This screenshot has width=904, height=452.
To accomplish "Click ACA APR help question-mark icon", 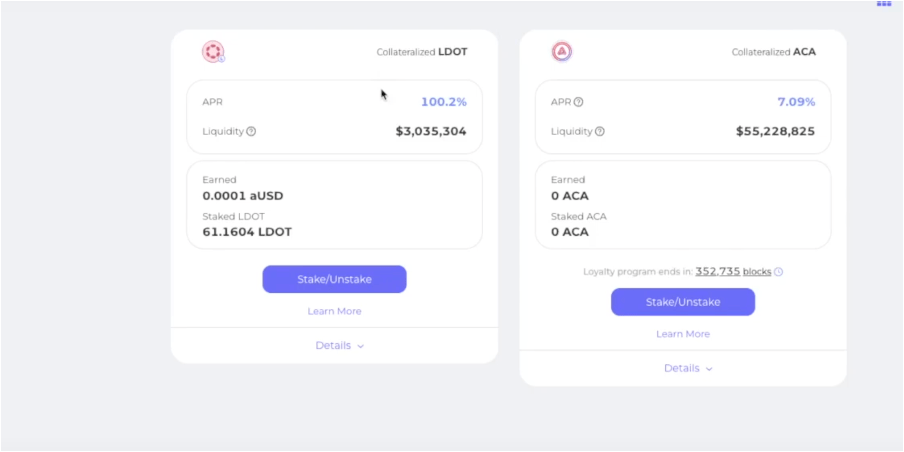I will click(578, 102).
